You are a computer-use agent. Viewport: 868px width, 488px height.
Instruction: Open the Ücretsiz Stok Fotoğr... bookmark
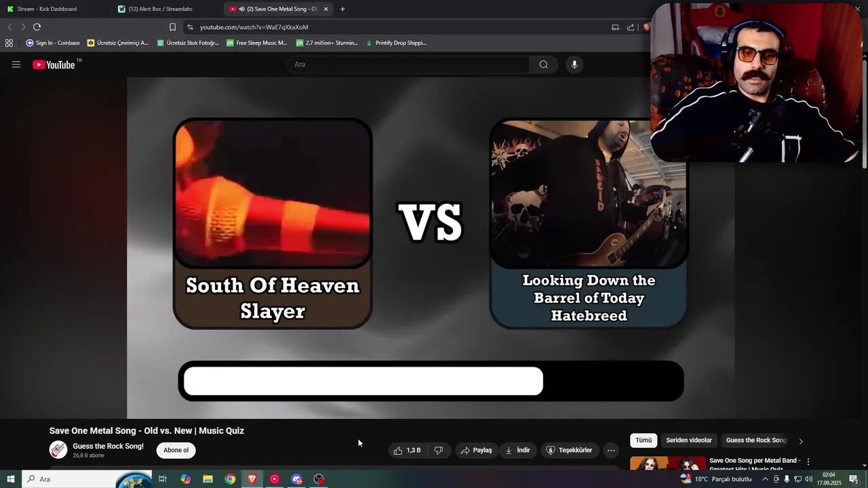188,43
